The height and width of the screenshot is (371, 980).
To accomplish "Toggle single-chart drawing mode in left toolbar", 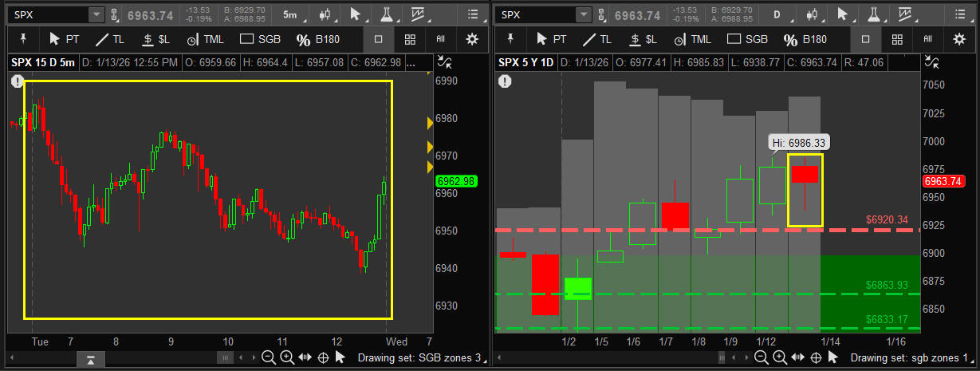I will tap(379, 39).
